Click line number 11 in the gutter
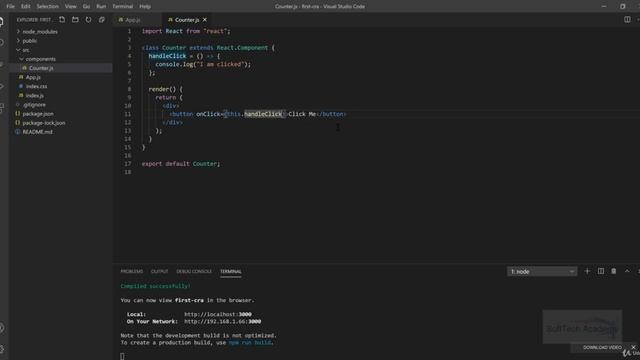Viewport: 640px width, 360px height. point(128,114)
